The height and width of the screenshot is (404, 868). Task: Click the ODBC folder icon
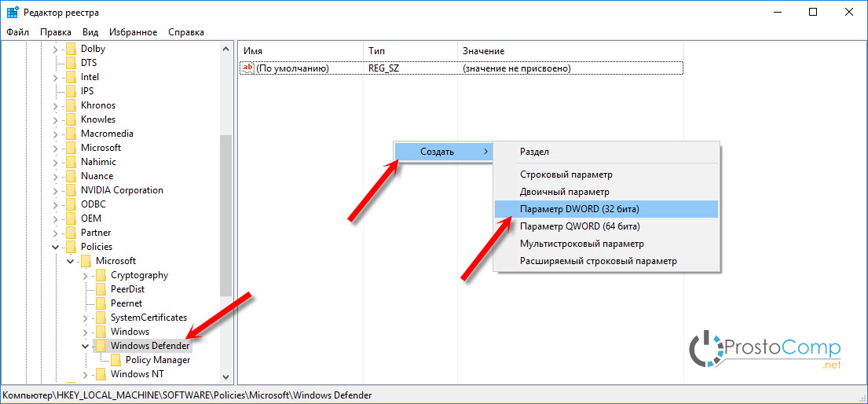tap(70, 204)
